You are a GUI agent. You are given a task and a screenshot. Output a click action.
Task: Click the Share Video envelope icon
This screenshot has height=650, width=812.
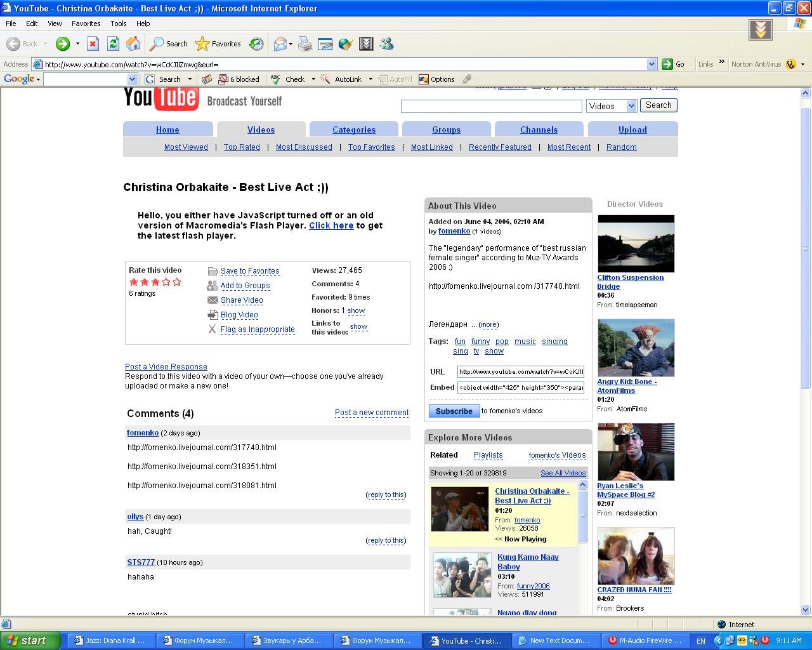pos(213,300)
